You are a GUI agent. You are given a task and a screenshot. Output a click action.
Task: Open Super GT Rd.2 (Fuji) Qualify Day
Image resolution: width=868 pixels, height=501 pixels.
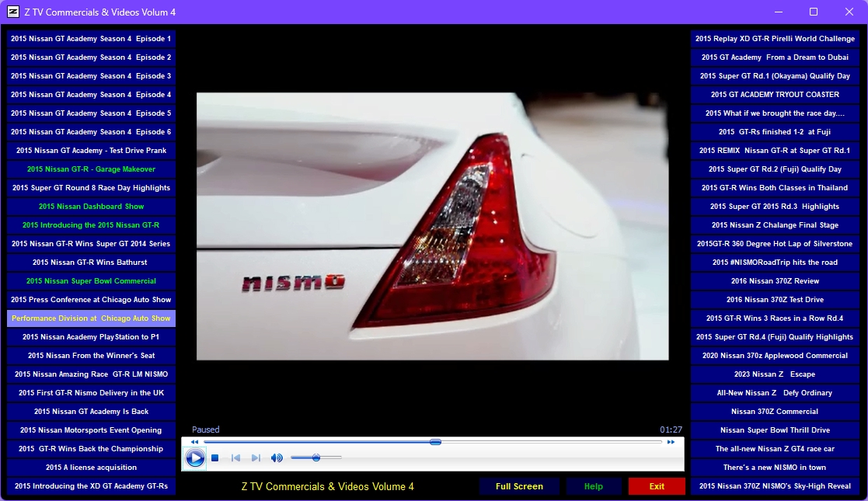click(775, 169)
